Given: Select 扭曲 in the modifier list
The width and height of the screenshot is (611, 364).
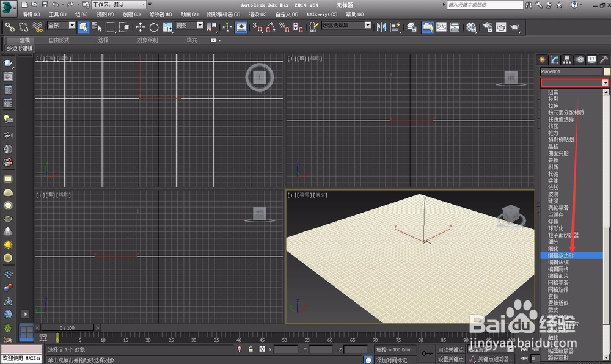Looking at the screenshot, I should pos(554,92).
